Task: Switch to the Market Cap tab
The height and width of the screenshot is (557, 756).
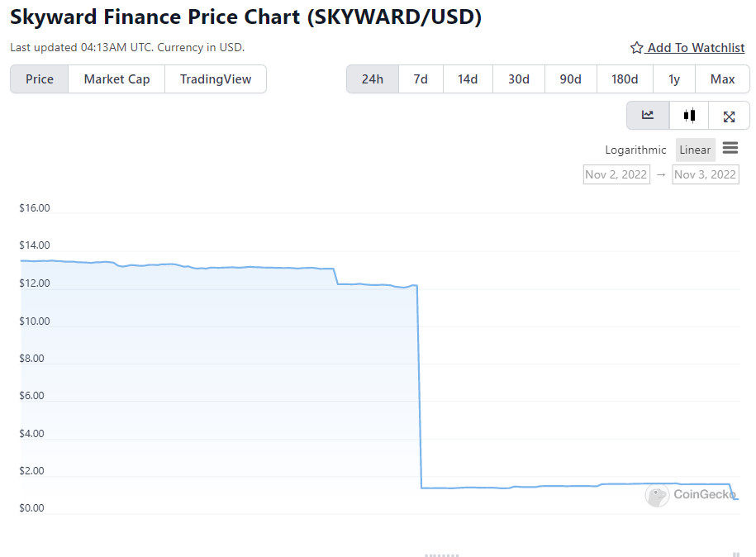Action: coord(116,79)
